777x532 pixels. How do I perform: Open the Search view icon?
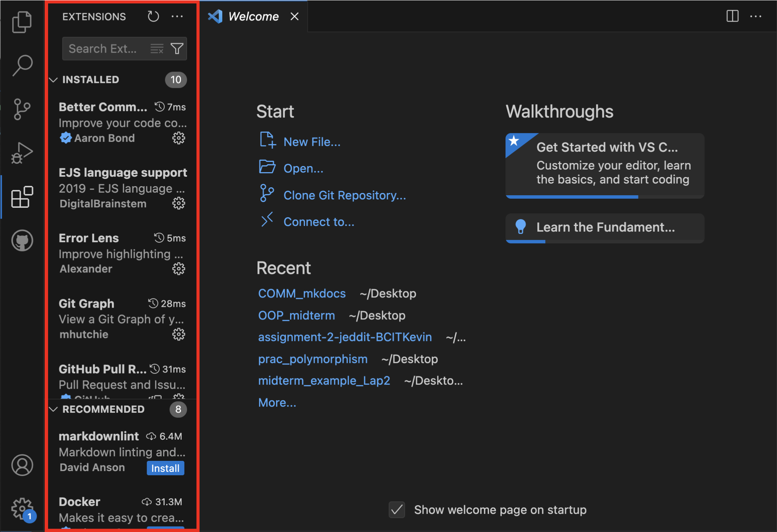(x=22, y=65)
